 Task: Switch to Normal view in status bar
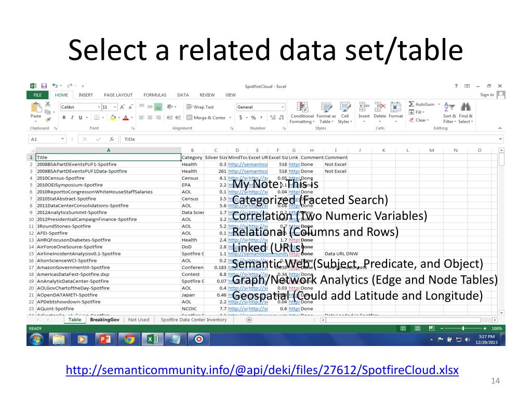coord(403,328)
